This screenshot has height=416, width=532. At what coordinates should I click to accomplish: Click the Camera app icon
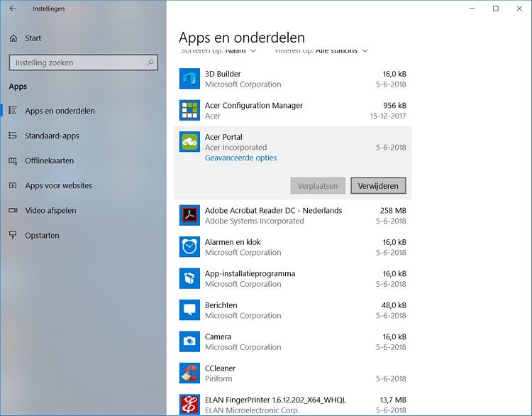(189, 341)
